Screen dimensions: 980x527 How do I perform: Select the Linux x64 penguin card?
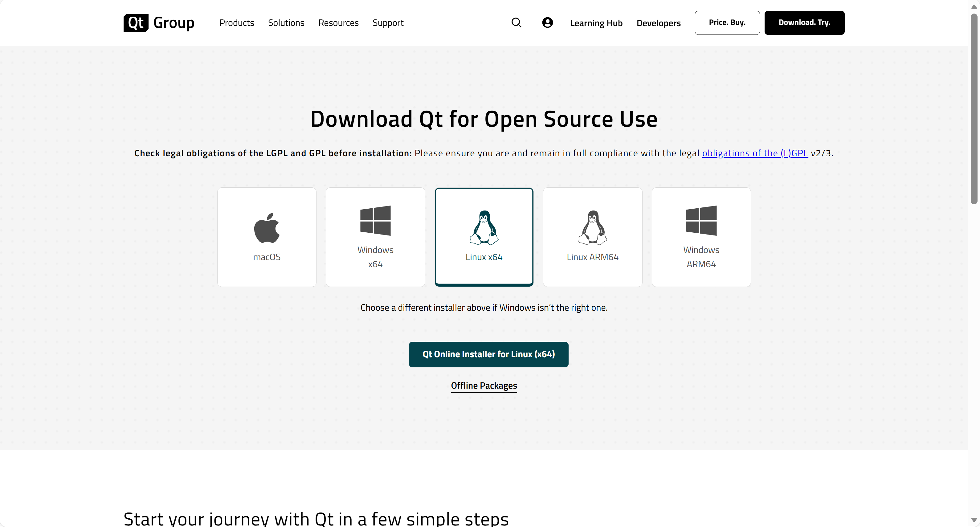[484, 237]
